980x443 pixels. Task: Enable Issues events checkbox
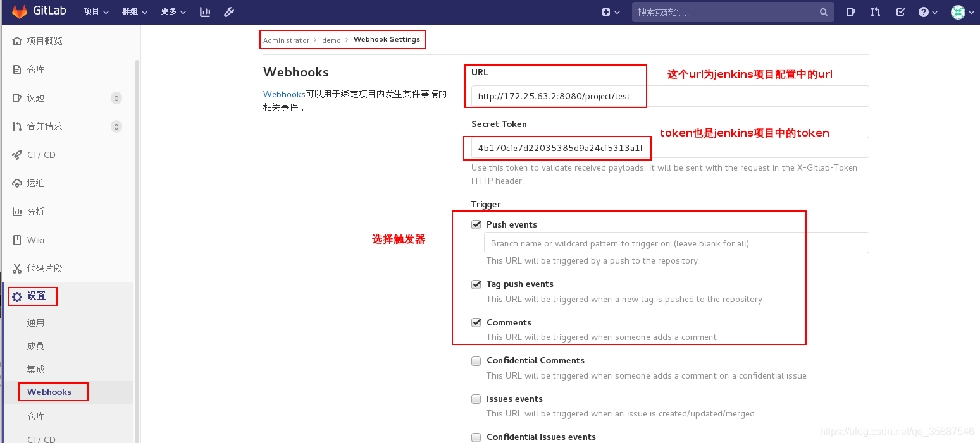click(476, 399)
